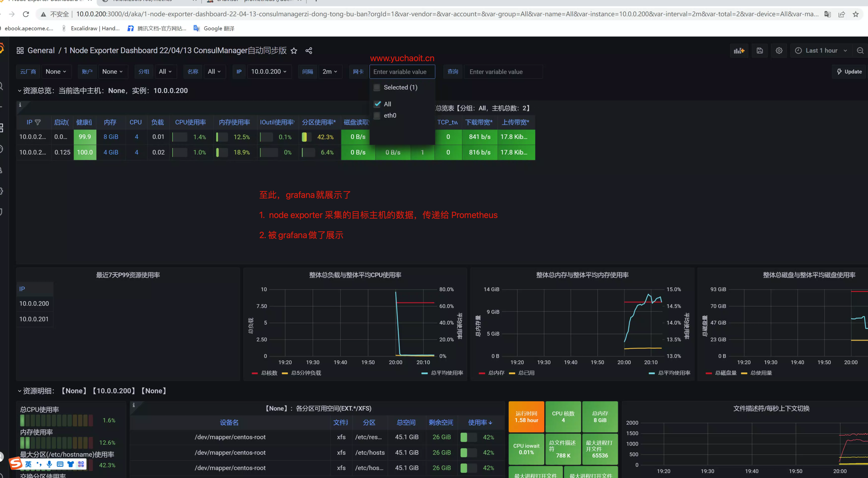868x478 pixels.
Task: Check the eth0 option
Action: 377,116
